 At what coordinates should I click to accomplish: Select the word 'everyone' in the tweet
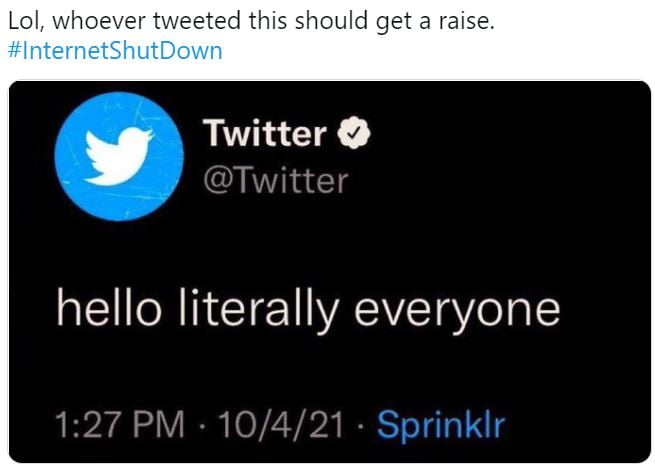point(457,313)
